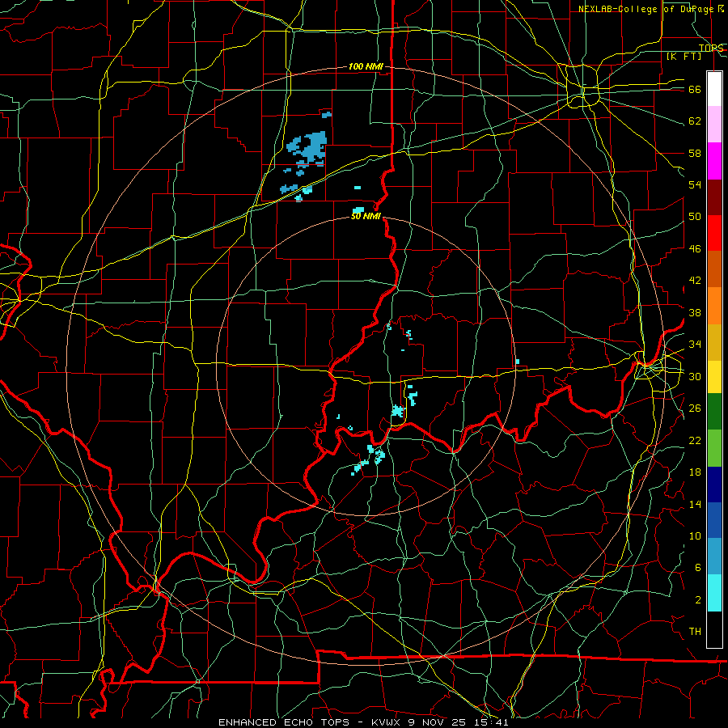Click the black TH threshold swatch

714,629
